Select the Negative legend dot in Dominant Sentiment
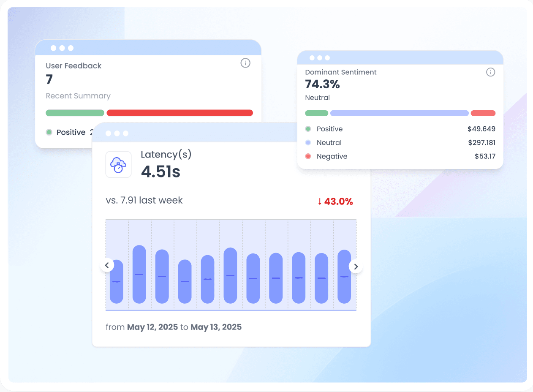The height and width of the screenshot is (392, 533). [308, 156]
